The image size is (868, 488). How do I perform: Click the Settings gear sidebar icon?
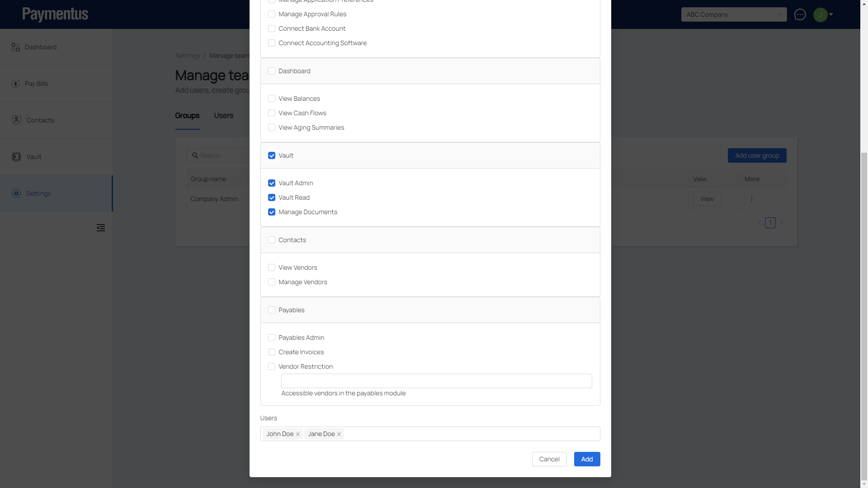(16, 193)
